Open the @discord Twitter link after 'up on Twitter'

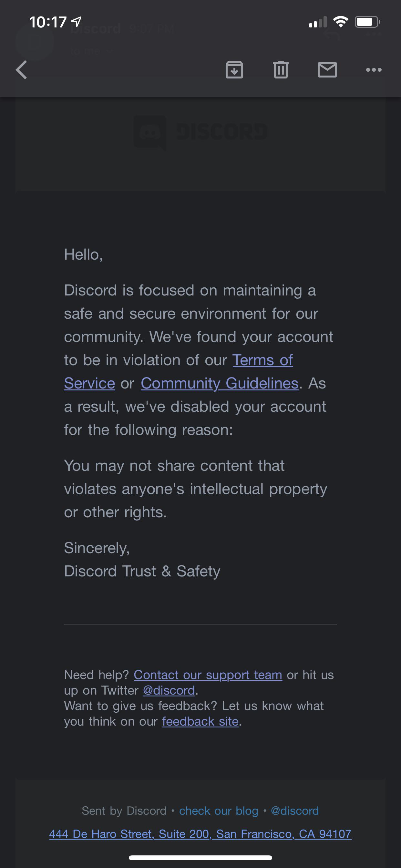coord(169,690)
